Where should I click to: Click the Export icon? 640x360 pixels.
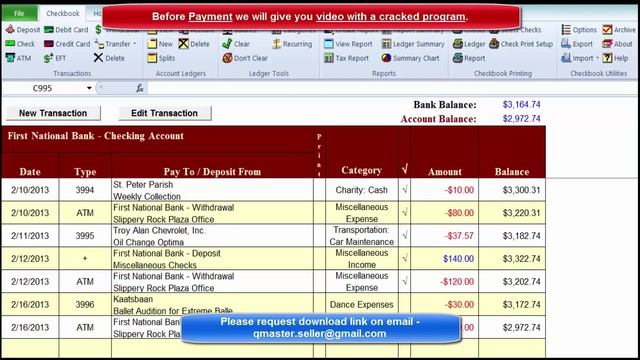[566, 44]
